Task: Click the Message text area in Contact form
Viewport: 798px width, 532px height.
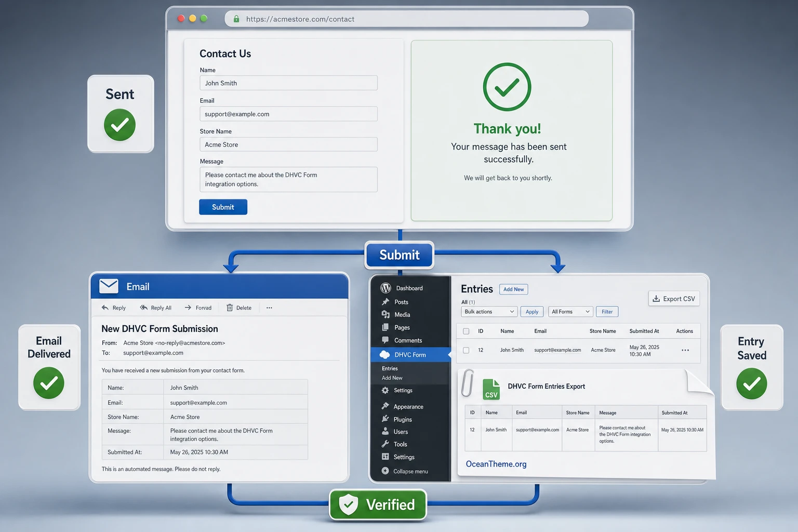Action: click(288, 179)
